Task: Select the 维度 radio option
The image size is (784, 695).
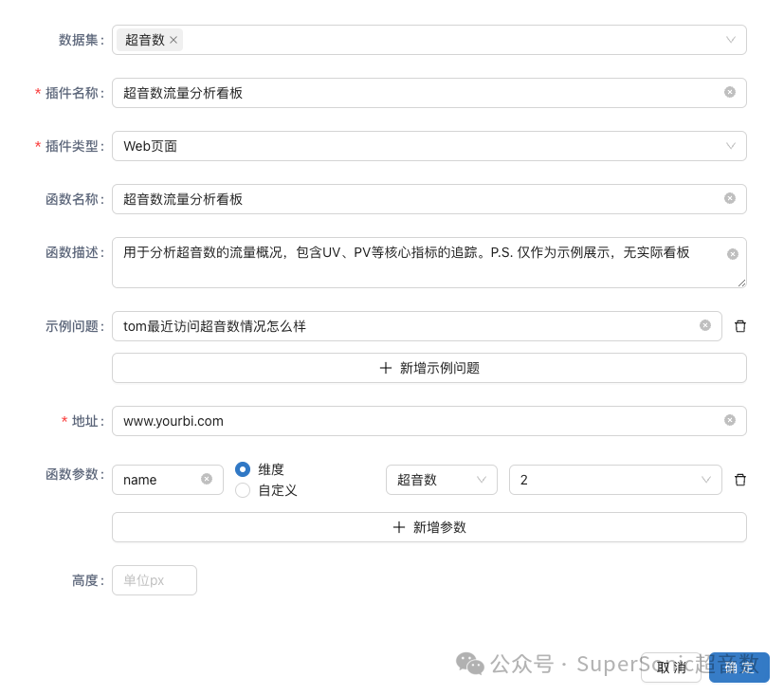Action: (x=243, y=469)
